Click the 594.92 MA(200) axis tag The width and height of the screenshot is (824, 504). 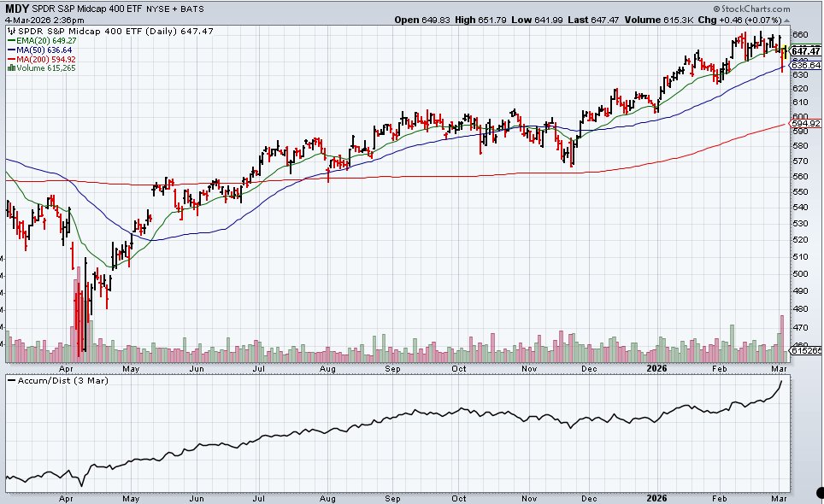coord(805,123)
